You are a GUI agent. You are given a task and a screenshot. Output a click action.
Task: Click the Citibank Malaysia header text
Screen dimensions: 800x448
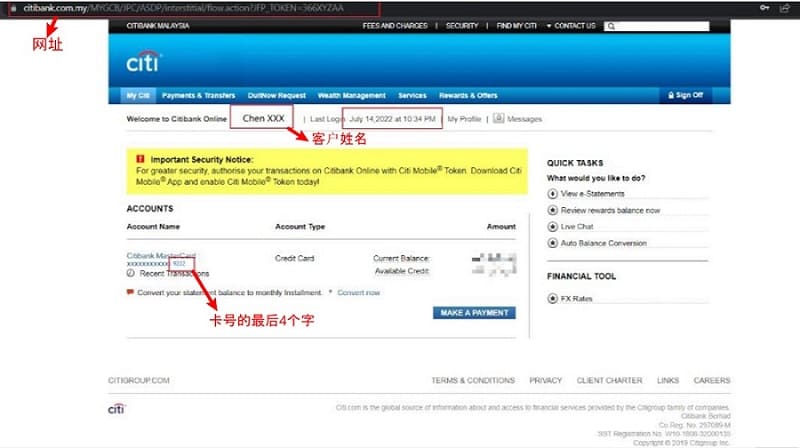click(158, 26)
